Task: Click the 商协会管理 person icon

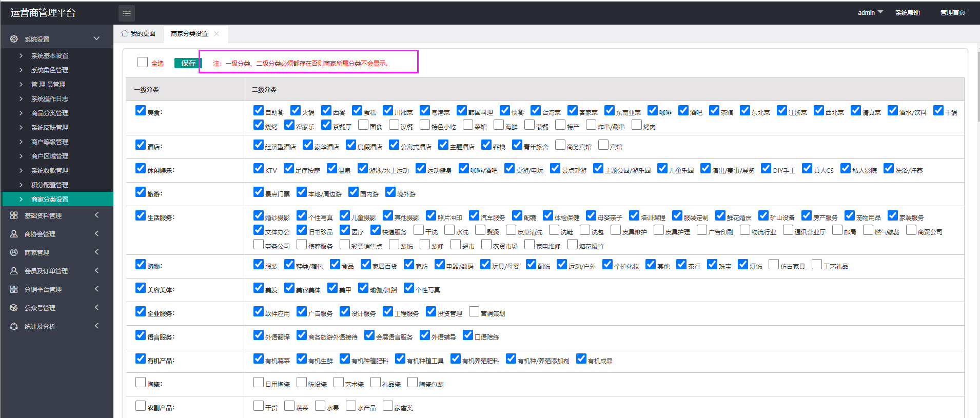Action: click(x=14, y=234)
